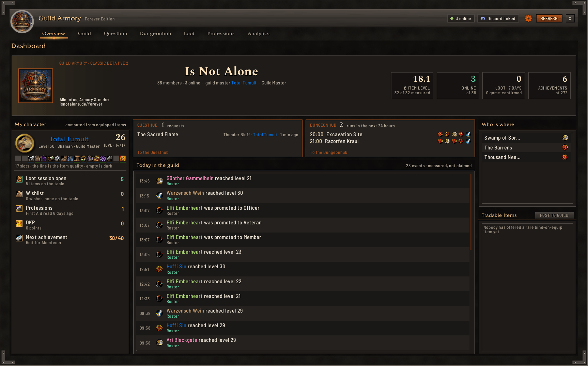Select the 21:00 Razorfen Kraul run

pos(390,141)
